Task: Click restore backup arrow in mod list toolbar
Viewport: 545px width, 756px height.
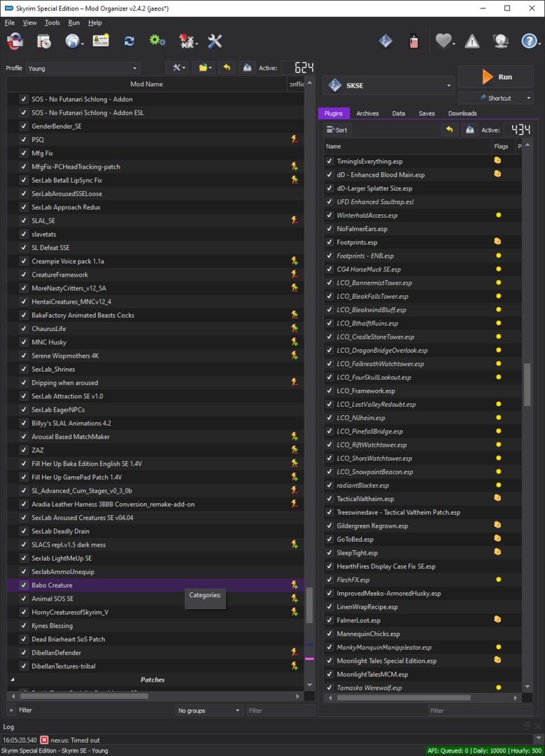Action: [x=227, y=68]
